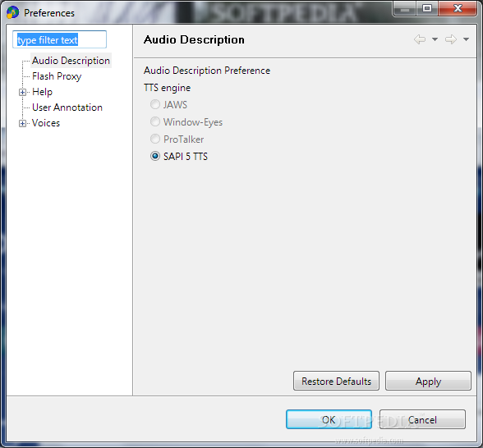The width and height of the screenshot is (483, 448).
Task: Select the JAWS radio button
Action: [155, 105]
